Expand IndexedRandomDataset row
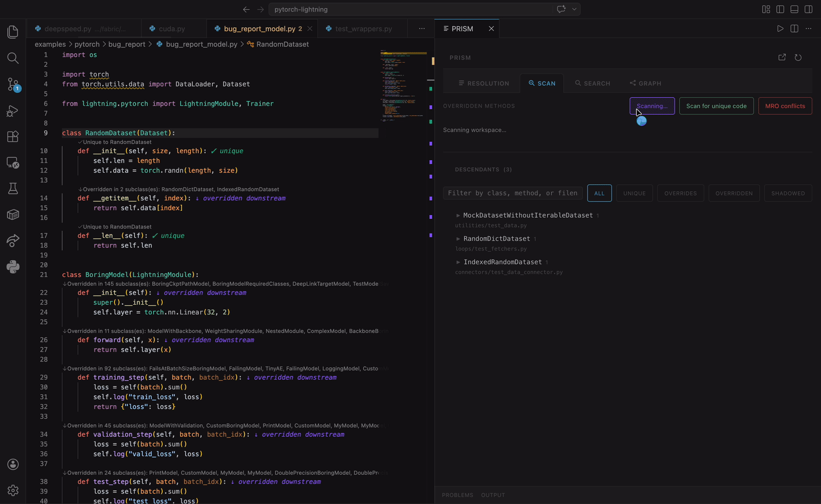This screenshot has height=504, width=821. point(502,262)
